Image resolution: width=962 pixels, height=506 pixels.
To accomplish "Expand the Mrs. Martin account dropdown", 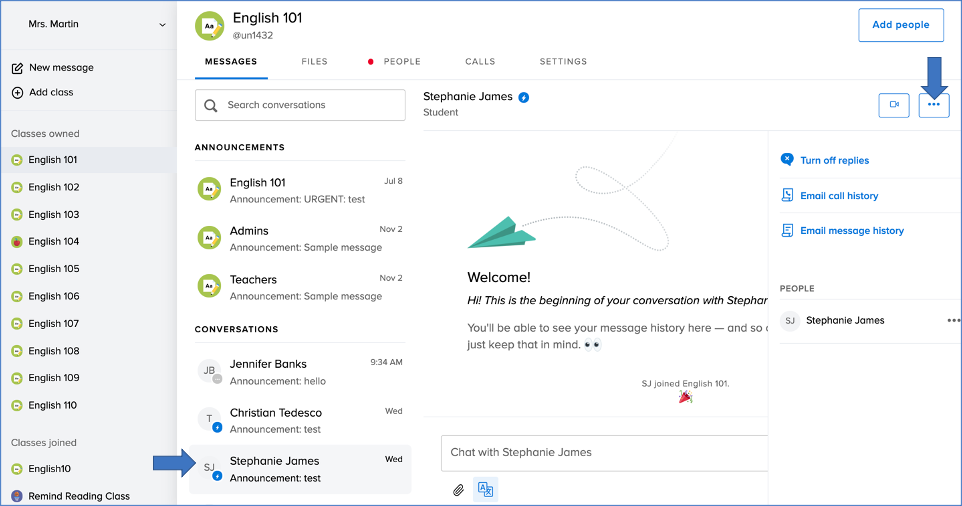I will tap(163, 24).
